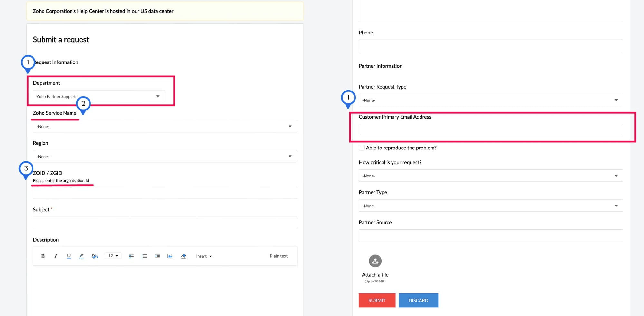This screenshot has width=644, height=316.
Task: Open the Insert menu in editor toolbar
Action: (x=204, y=256)
